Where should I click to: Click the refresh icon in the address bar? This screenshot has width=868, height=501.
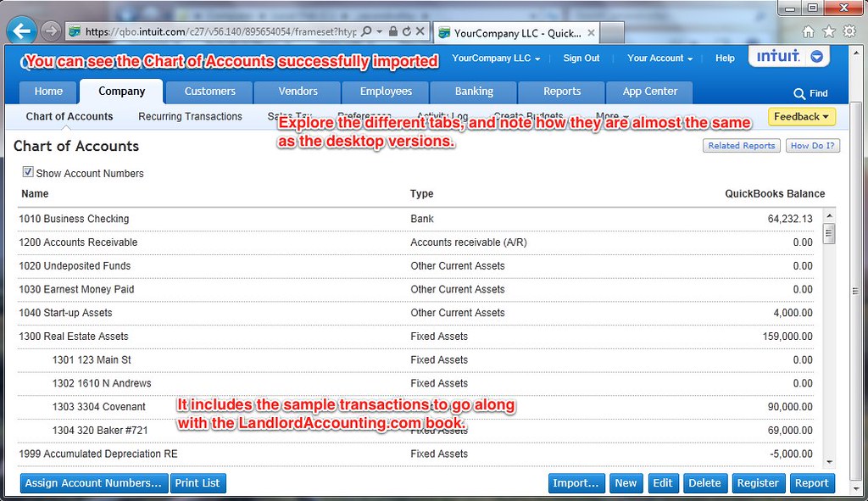click(x=406, y=31)
